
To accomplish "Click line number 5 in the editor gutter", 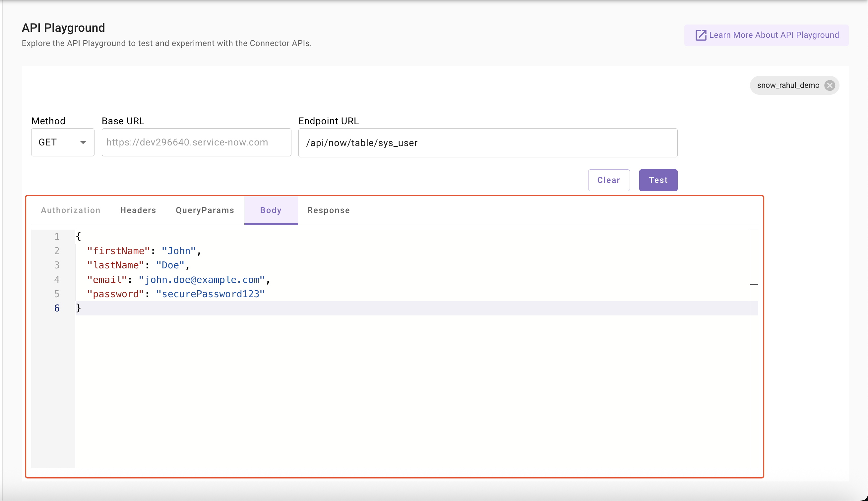I will point(57,294).
